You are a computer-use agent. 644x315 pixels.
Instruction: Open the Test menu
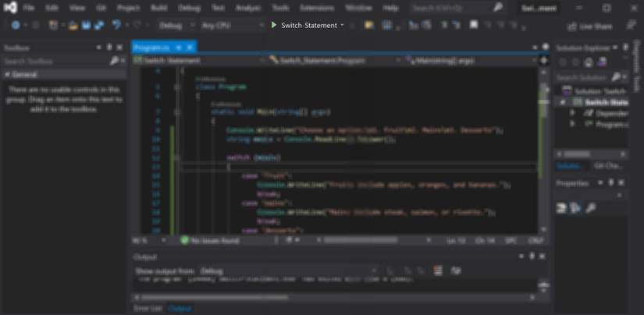point(218,9)
